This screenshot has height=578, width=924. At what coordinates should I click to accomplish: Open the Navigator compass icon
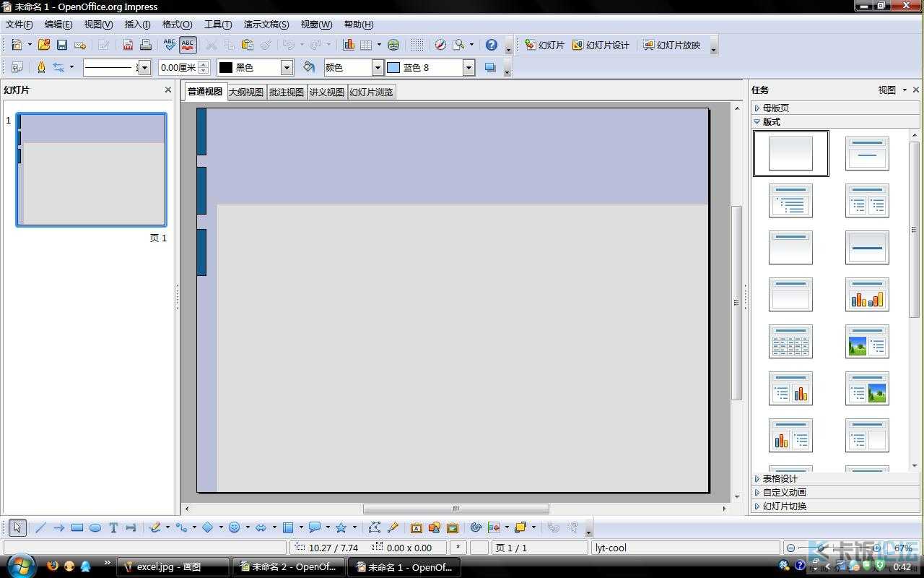(440, 45)
